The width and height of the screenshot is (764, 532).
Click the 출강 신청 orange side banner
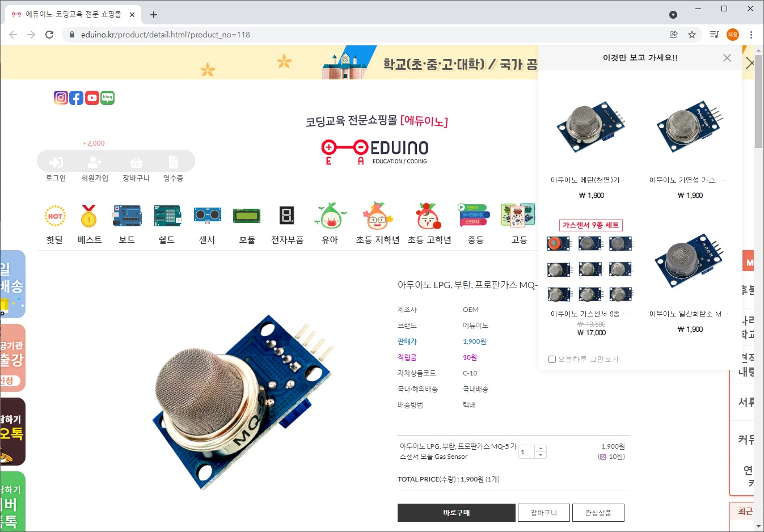(x=12, y=358)
